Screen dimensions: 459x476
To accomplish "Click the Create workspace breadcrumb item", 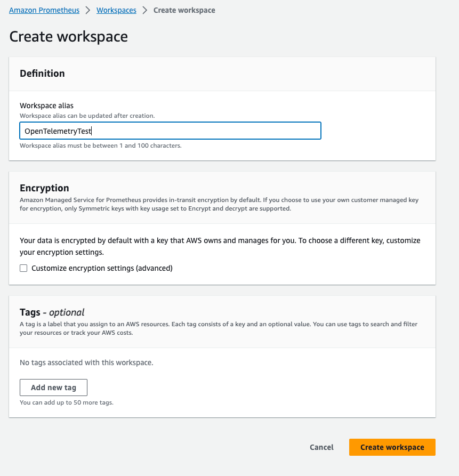I will point(184,10).
